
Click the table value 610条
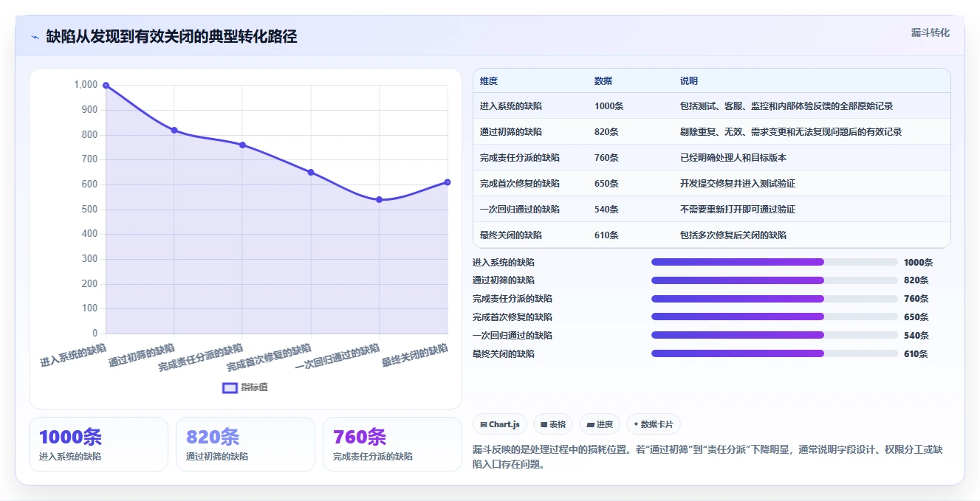point(606,235)
